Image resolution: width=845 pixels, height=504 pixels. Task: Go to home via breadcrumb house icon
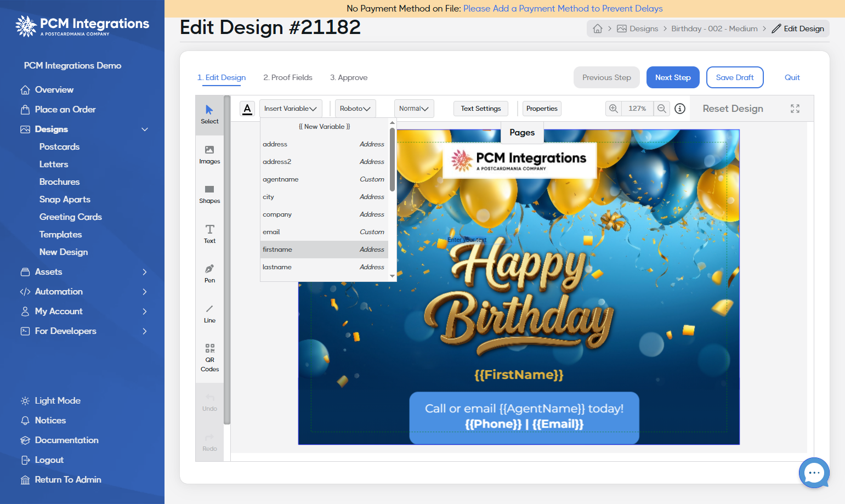598,29
